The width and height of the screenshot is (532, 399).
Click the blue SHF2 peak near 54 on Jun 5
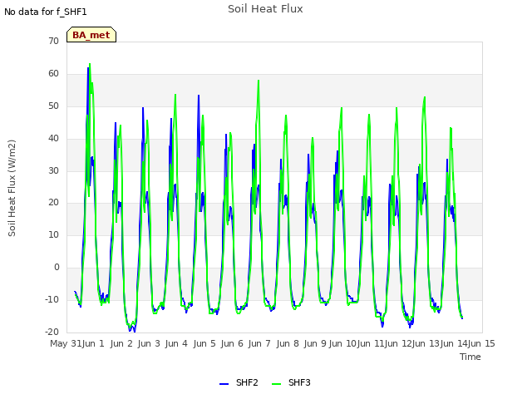tap(199, 96)
